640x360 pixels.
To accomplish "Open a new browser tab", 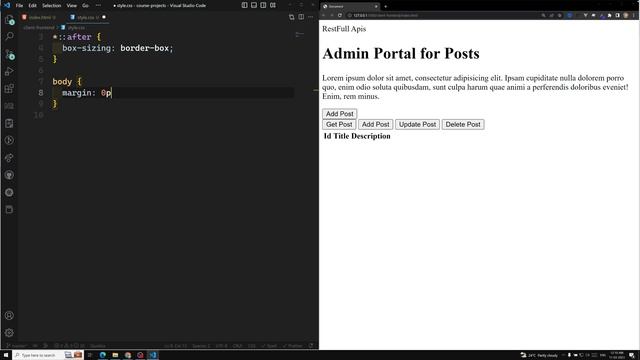I will coord(385,6).
